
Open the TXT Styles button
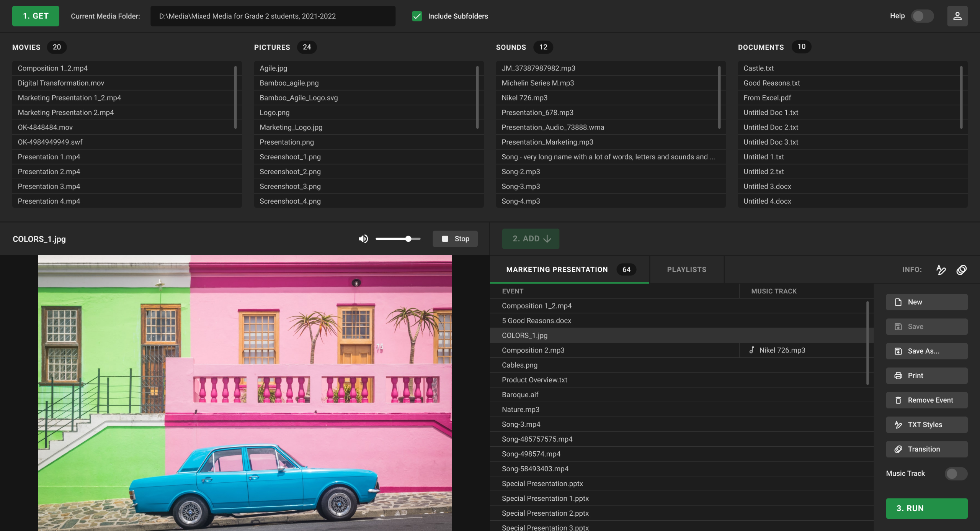[x=926, y=424]
